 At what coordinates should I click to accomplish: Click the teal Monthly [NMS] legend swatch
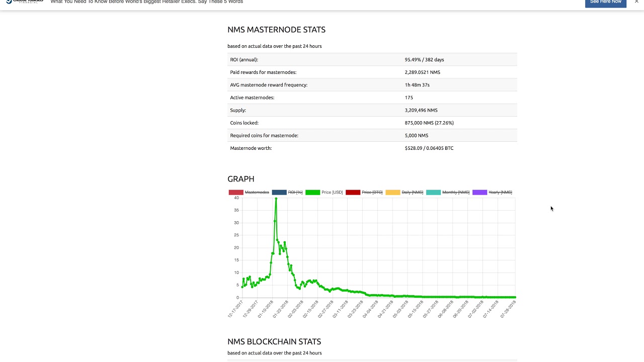[433, 192]
